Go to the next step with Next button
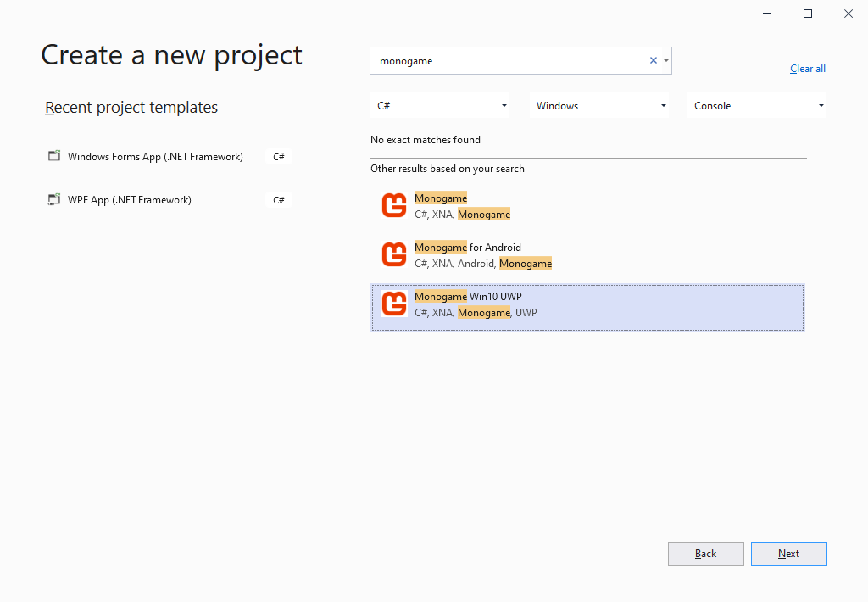The image size is (868, 602). [x=789, y=554]
